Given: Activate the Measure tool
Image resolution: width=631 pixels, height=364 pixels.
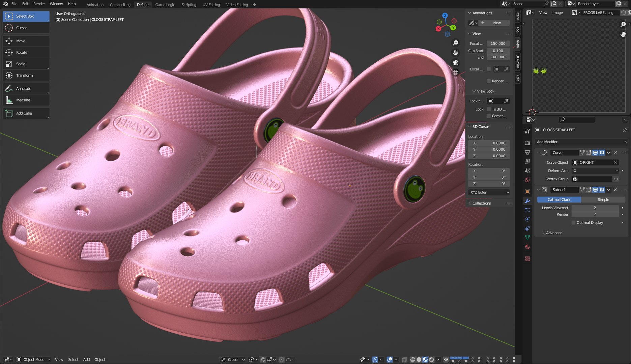Looking at the screenshot, I should (26, 100).
